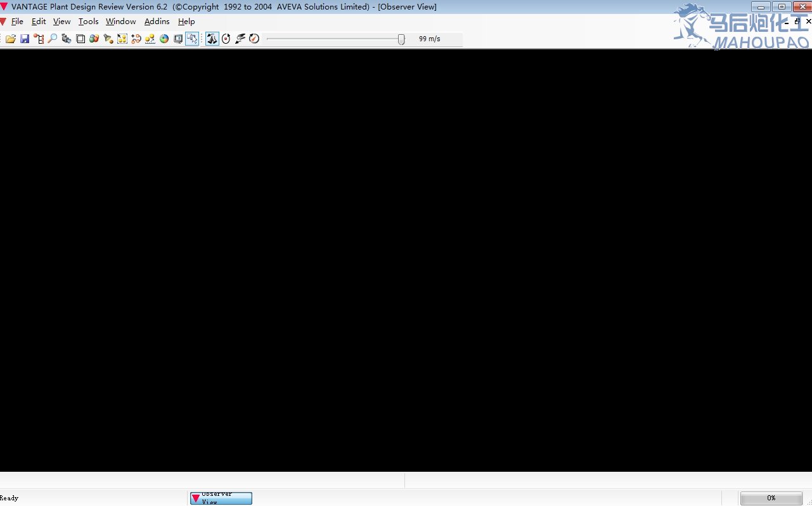Open the Tools menu
The width and height of the screenshot is (812, 506).
88,22
